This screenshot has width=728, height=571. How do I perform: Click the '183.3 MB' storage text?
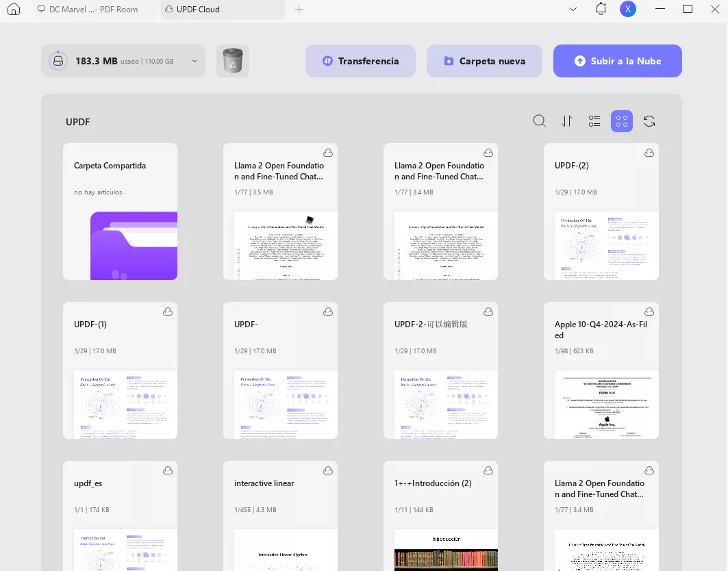tap(97, 61)
